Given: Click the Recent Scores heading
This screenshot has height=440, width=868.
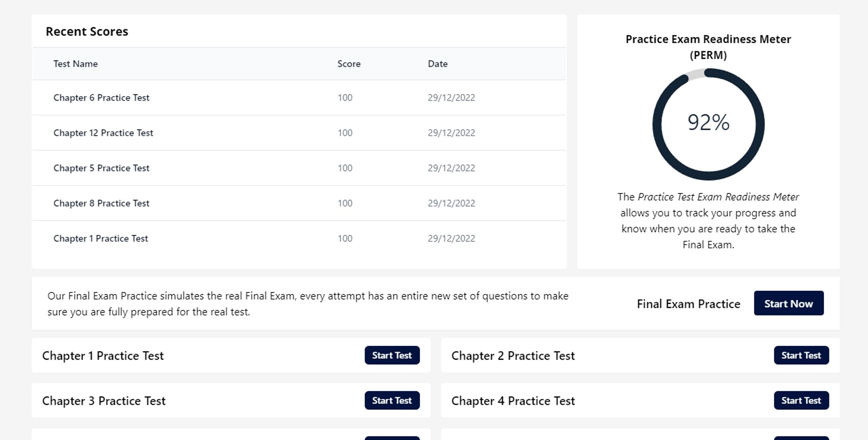Looking at the screenshot, I should [x=87, y=31].
